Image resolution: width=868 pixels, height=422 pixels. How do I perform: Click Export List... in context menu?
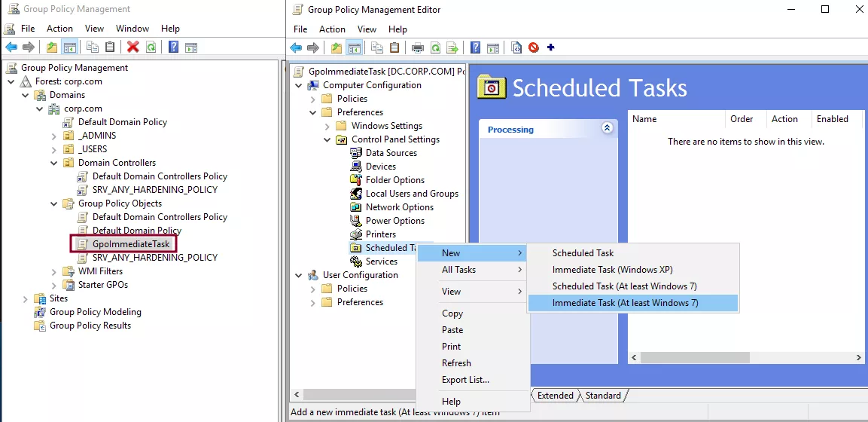pos(472,380)
